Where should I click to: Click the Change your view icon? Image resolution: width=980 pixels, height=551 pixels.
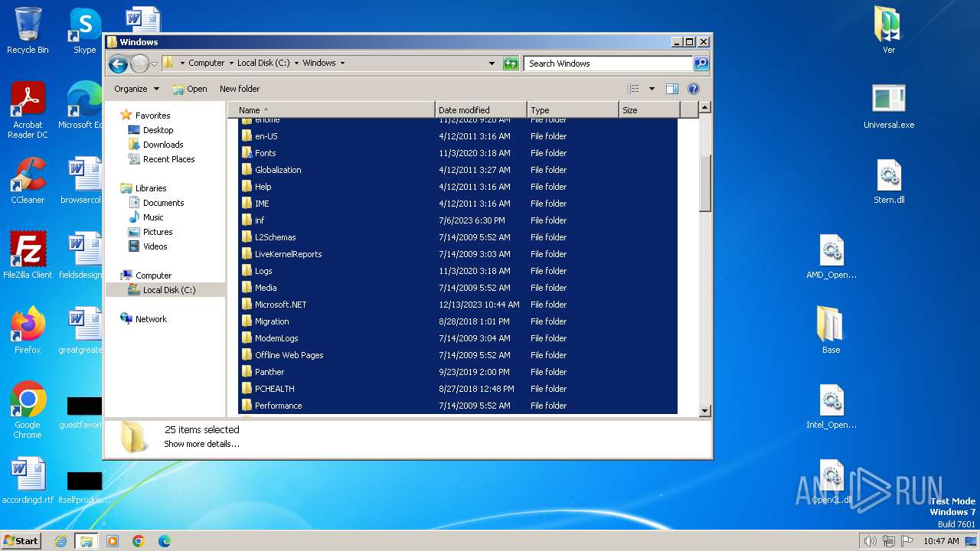633,89
